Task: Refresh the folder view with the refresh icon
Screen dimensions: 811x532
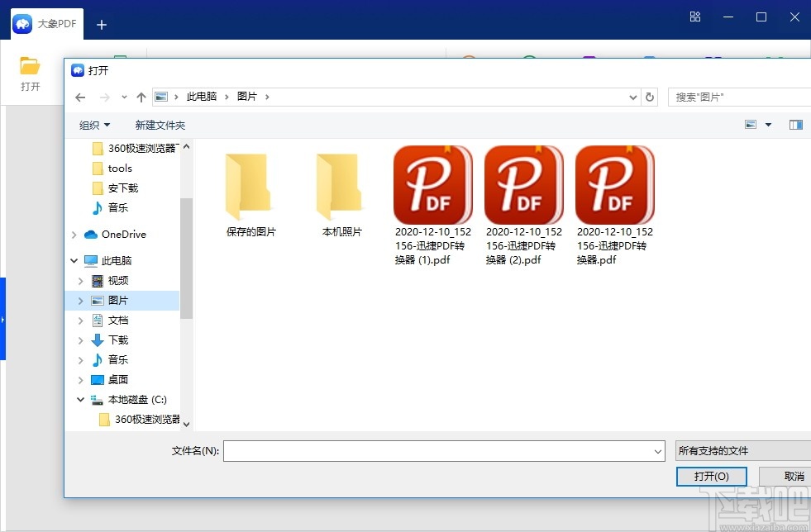Action: [x=650, y=97]
